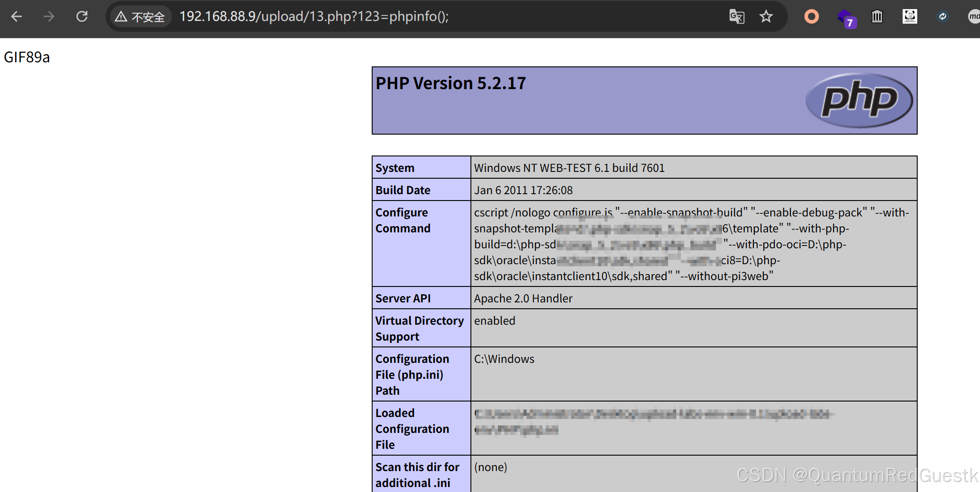
Task: Click the PHP Version 5.2.17 heading
Action: point(450,83)
